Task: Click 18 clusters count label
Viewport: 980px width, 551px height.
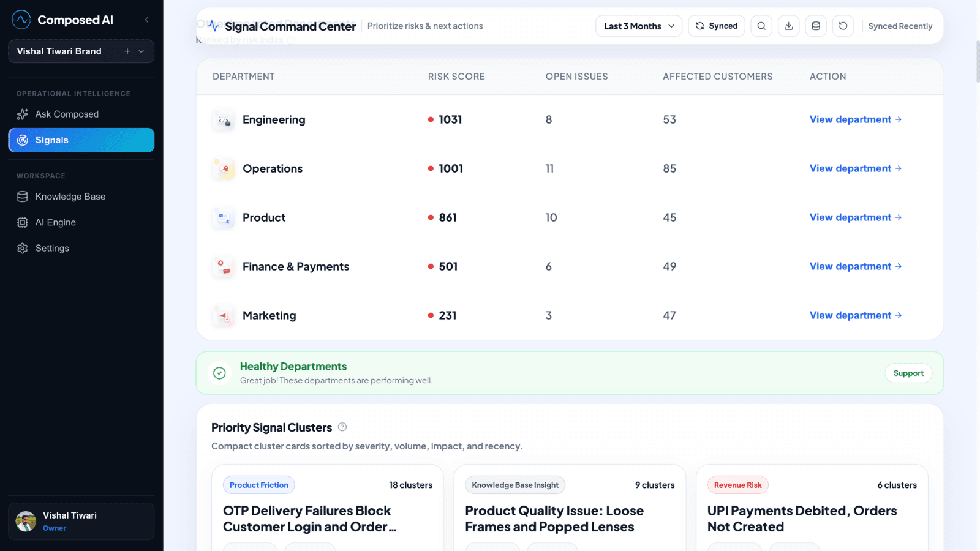Action: point(410,485)
